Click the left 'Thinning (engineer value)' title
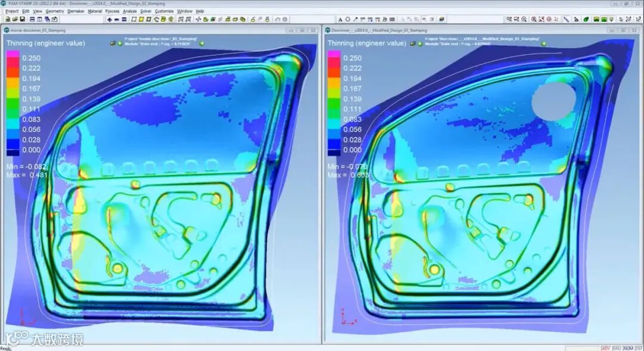644x351 pixels. [45, 43]
